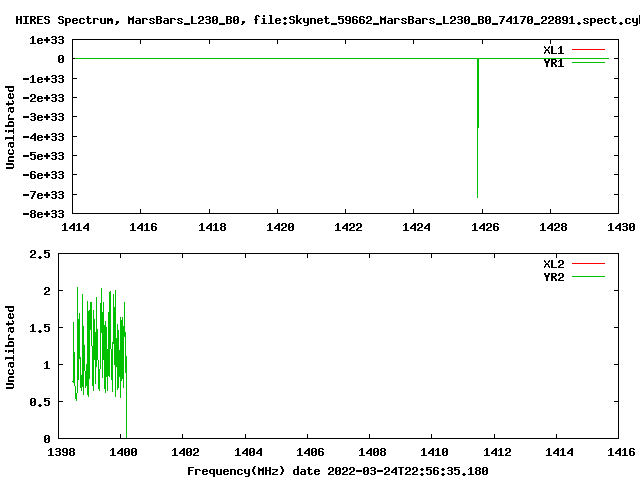Click the -4e+33 y-axis tick label
Image resolution: width=640 pixels, height=480 pixels.
[x=43, y=137]
